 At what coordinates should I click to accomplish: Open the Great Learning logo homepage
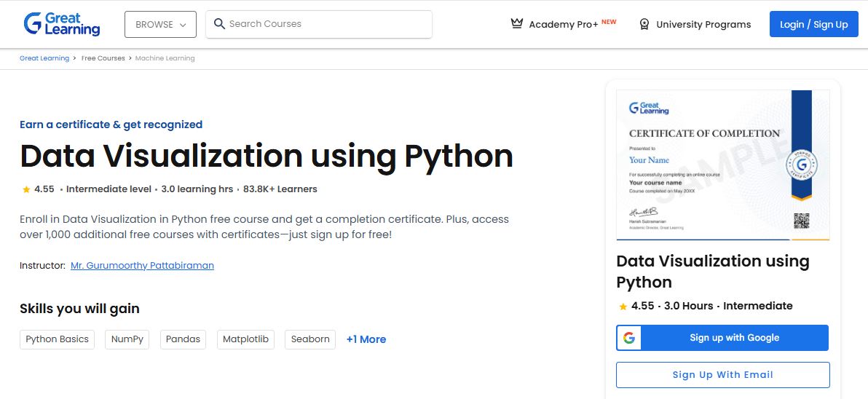pyautogui.click(x=61, y=24)
